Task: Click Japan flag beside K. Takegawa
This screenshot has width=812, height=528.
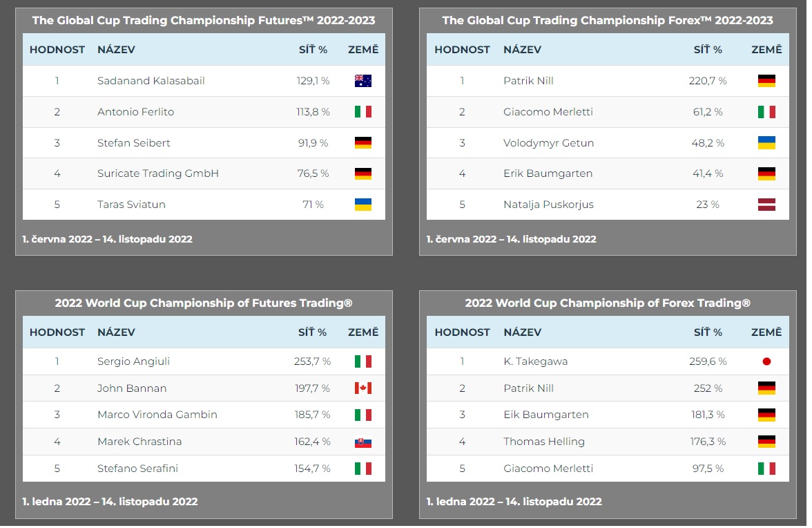Action: pos(766,361)
